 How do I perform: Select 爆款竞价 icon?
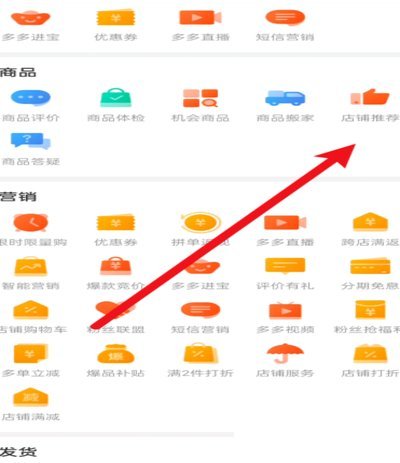(116, 266)
